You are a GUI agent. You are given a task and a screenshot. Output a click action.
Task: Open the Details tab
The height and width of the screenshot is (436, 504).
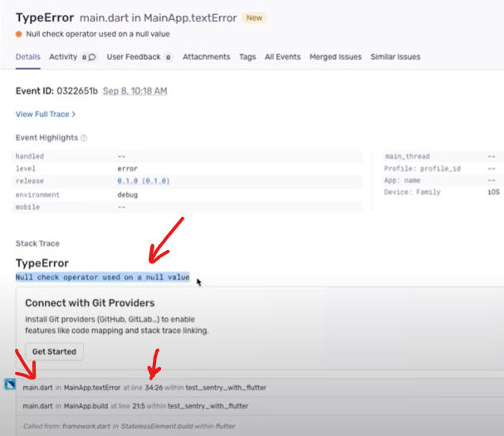pos(28,57)
